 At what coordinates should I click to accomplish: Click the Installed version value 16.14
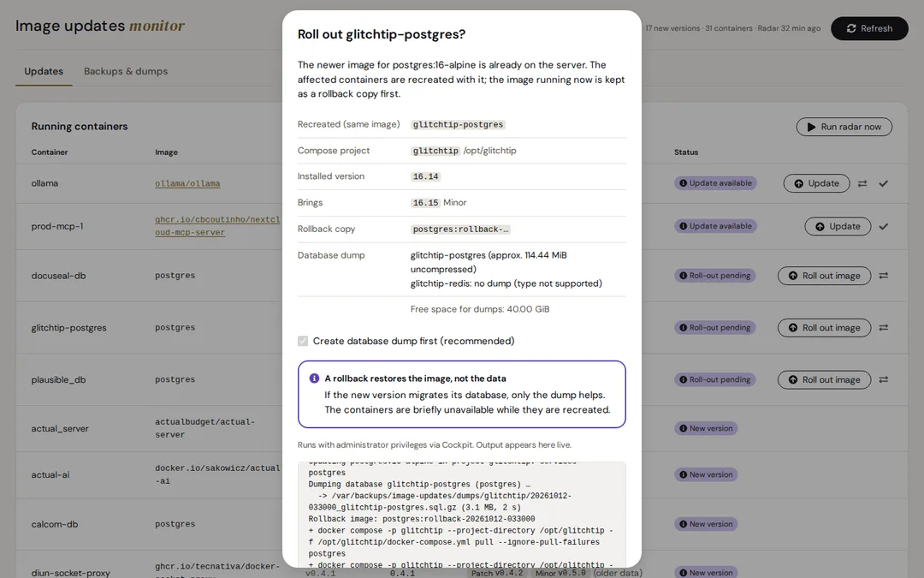[x=425, y=176]
